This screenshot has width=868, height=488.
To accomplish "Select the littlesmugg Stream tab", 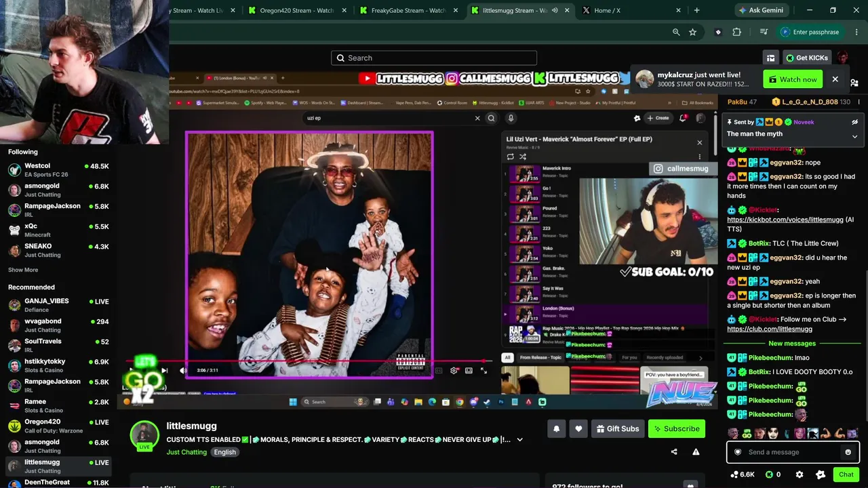I will pyautogui.click(x=519, y=10).
